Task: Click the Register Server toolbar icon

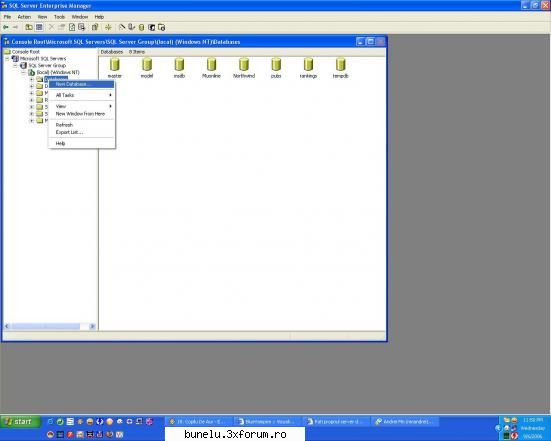Action: click(131, 27)
